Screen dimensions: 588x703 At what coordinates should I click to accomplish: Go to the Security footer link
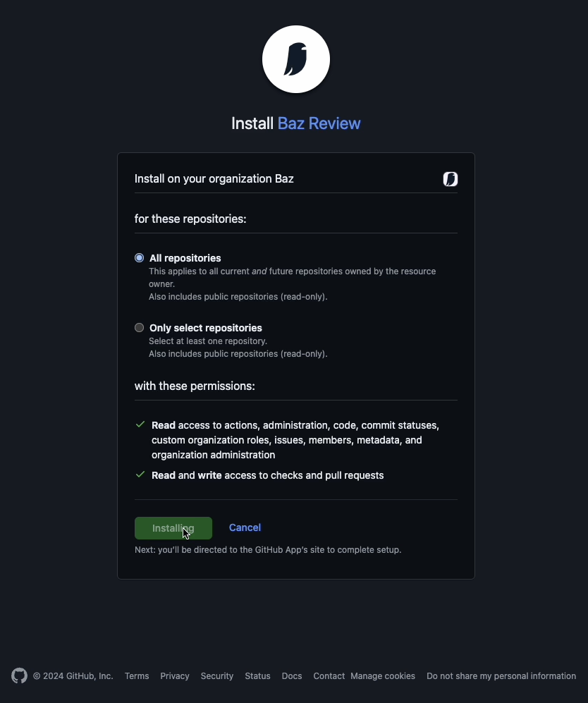tap(217, 676)
